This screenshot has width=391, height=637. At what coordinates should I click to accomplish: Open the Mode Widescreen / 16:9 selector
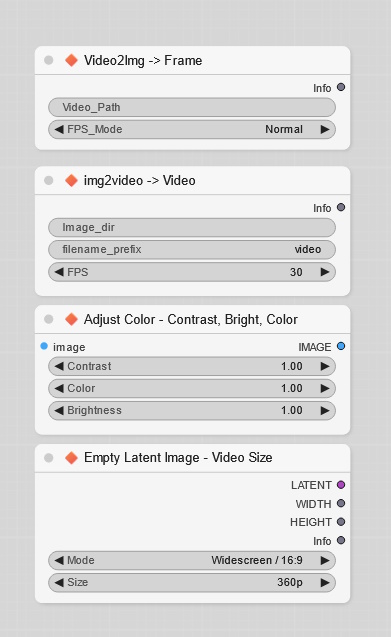192,560
